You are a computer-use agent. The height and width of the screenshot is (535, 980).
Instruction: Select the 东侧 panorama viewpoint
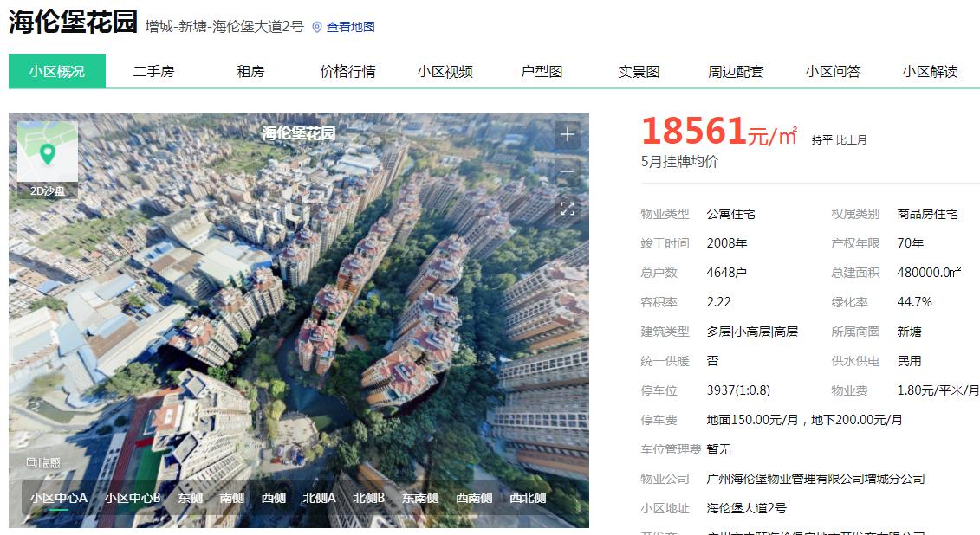190,498
